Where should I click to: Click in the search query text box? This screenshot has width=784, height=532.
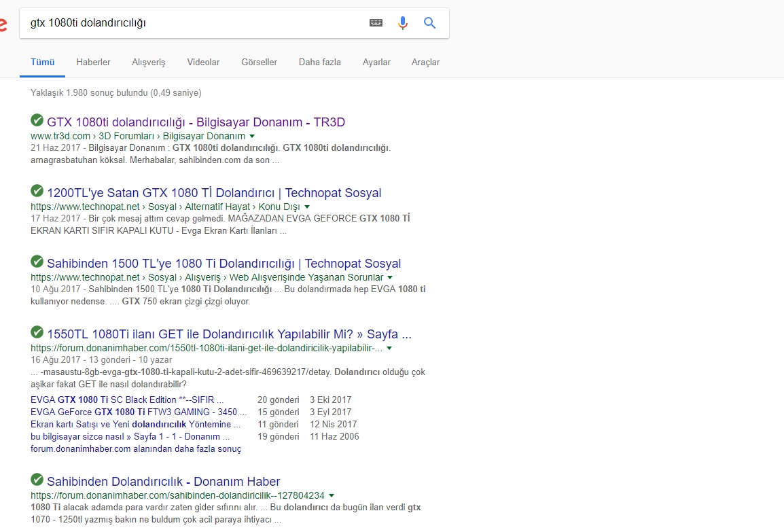pyautogui.click(x=195, y=23)
